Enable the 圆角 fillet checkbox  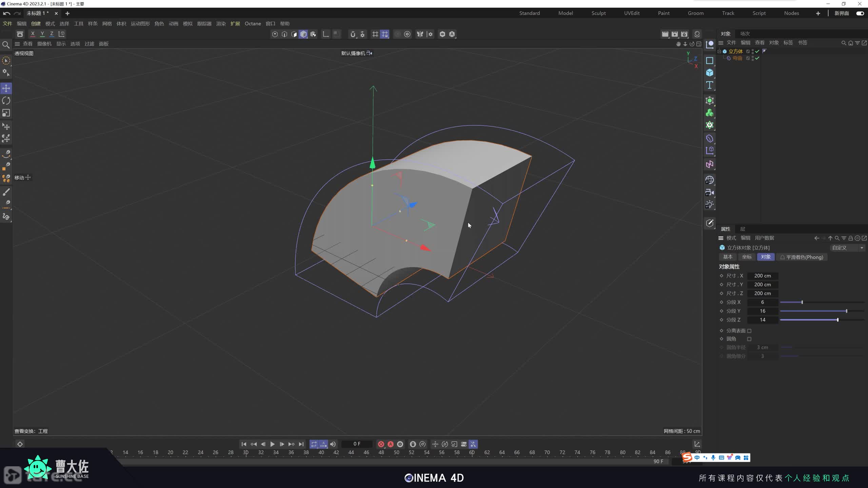[749, 339]
